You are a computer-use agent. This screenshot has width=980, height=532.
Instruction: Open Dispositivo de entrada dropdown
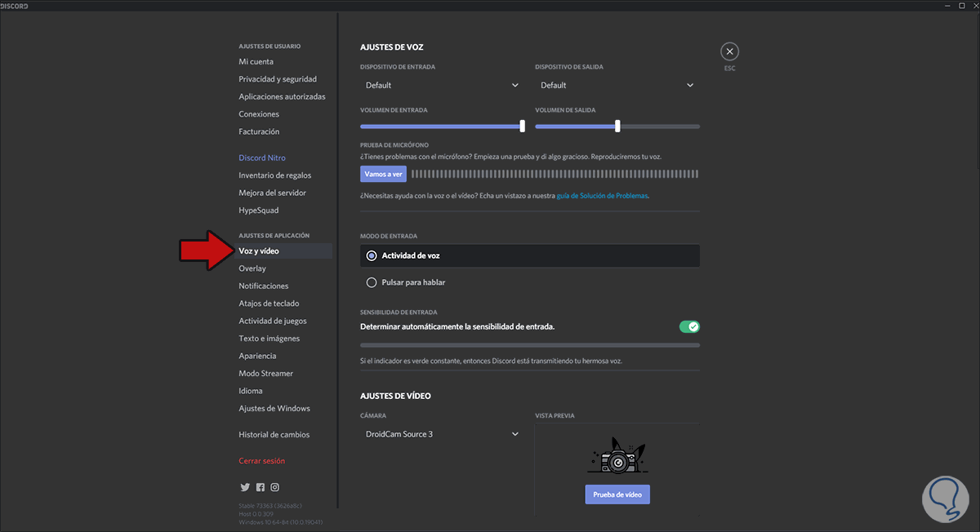442,85
